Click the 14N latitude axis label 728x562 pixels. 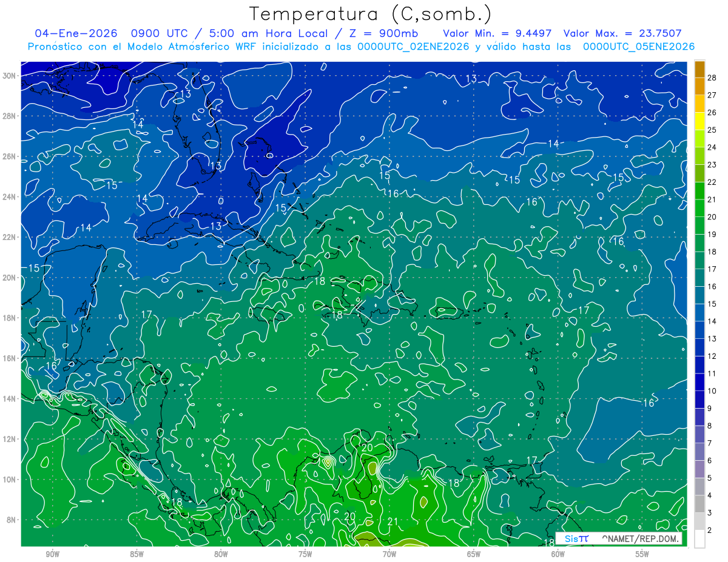pyautogui.click(x=9, y=398)
